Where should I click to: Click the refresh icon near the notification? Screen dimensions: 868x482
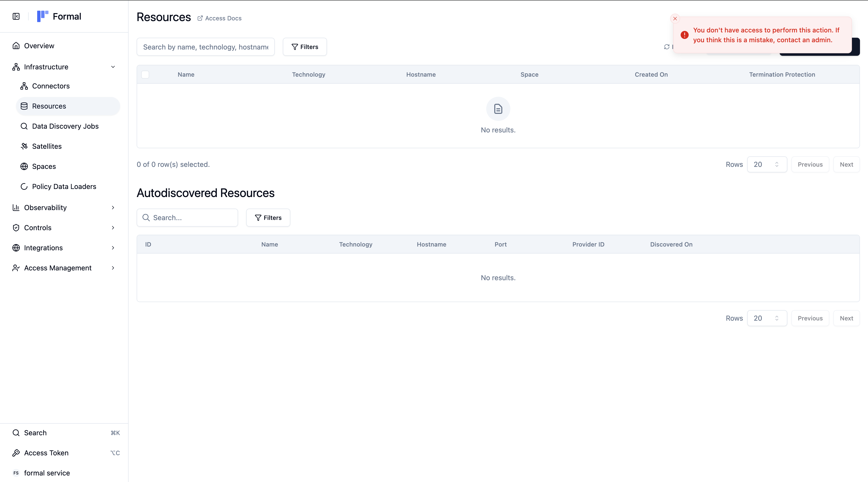[x=667, y=47]
